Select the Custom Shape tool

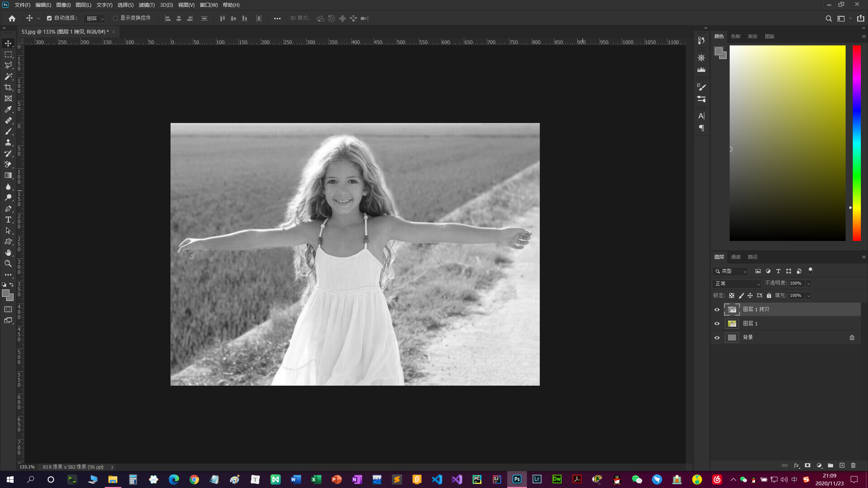coord(8,242)
